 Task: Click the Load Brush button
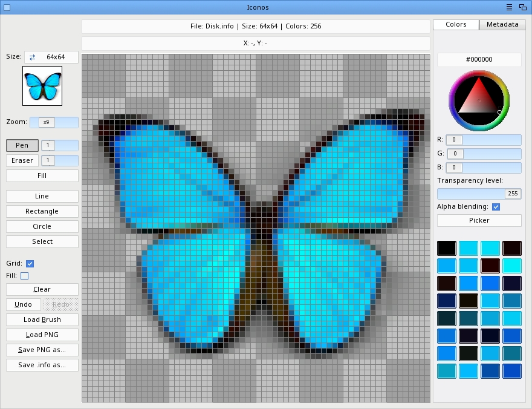pos(42,319)
